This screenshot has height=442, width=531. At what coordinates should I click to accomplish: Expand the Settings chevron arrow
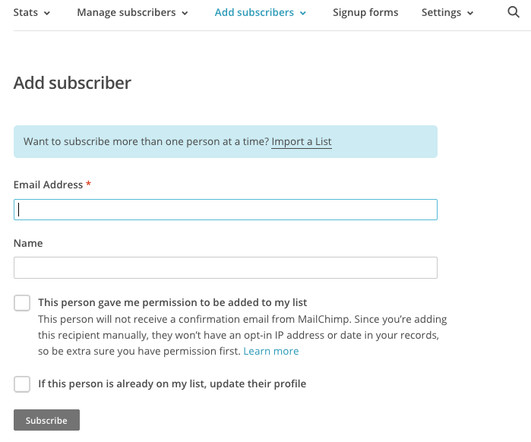(470, 13)
